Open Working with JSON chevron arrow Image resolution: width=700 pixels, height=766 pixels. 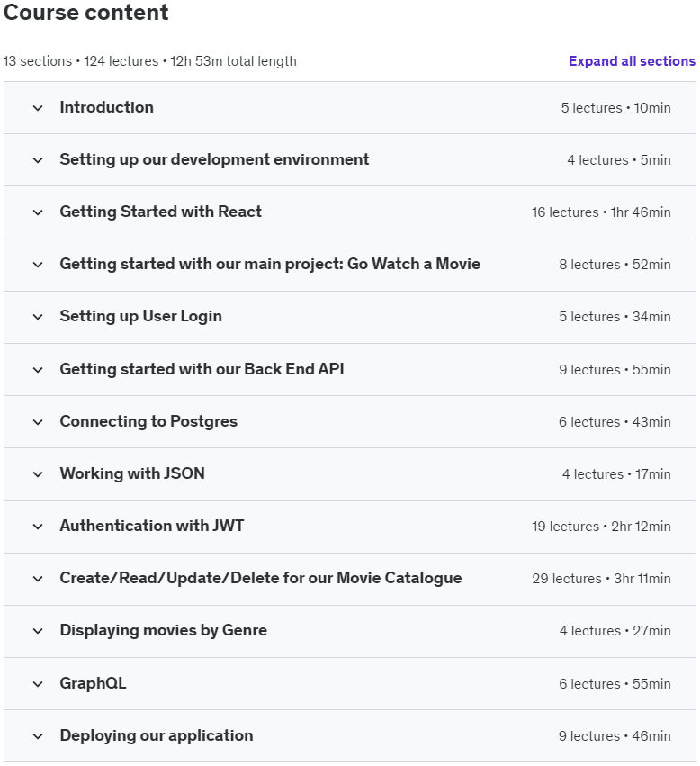(38, 474)
